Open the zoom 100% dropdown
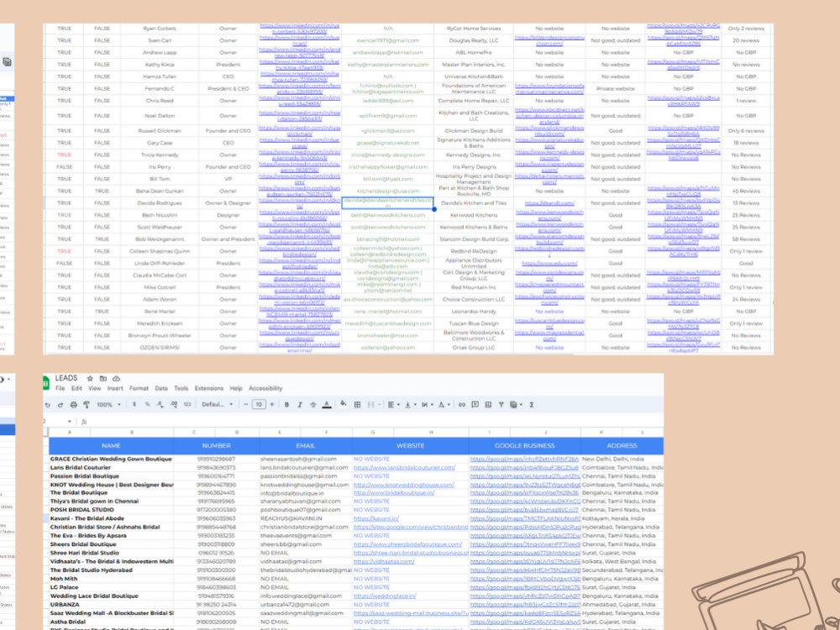840x630 pixels. tap(108, 405)
